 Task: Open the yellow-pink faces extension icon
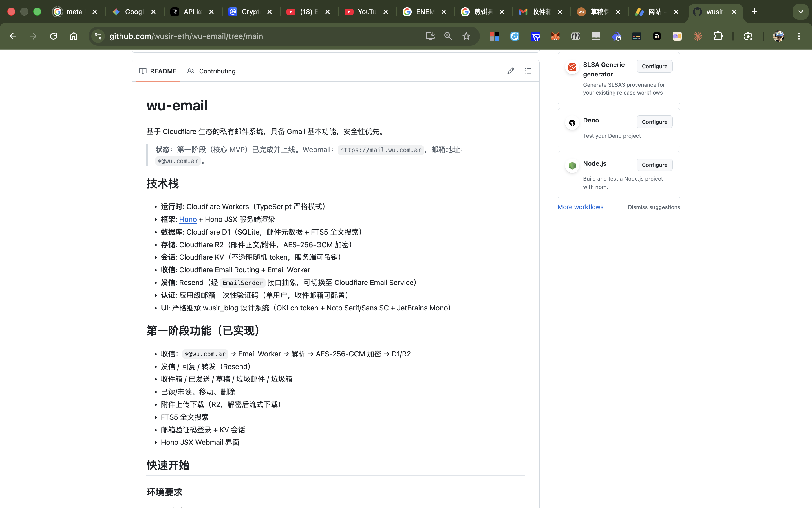click(x=677, y=36)
